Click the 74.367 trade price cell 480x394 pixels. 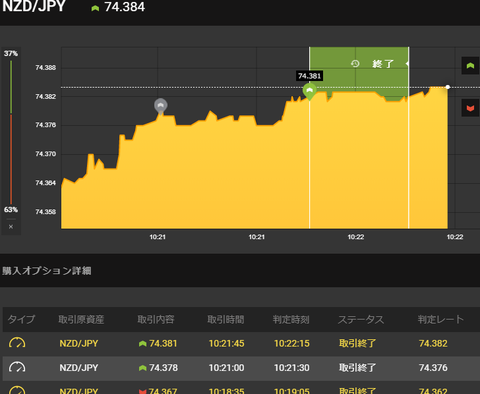click(163, 390)
